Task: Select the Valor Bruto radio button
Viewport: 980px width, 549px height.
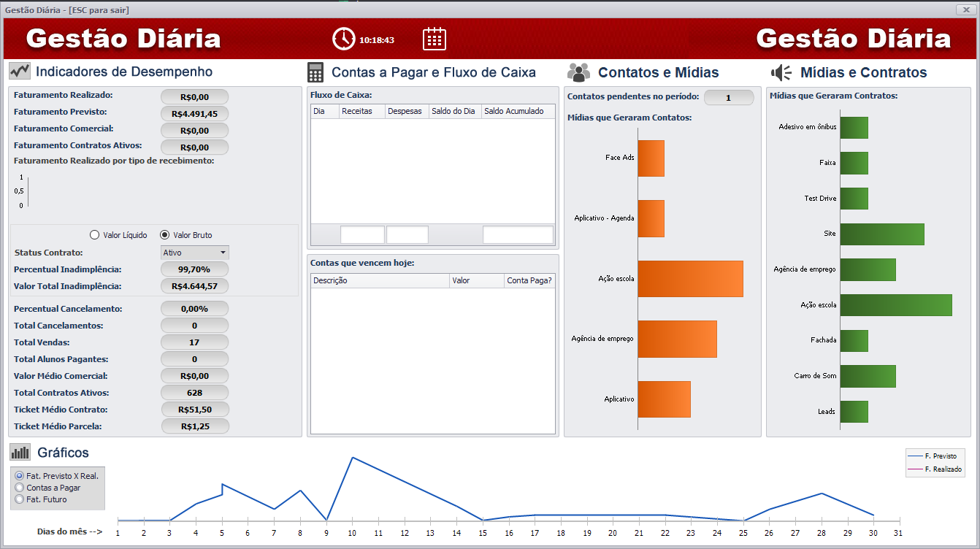Action: click(x=164, y=235)
